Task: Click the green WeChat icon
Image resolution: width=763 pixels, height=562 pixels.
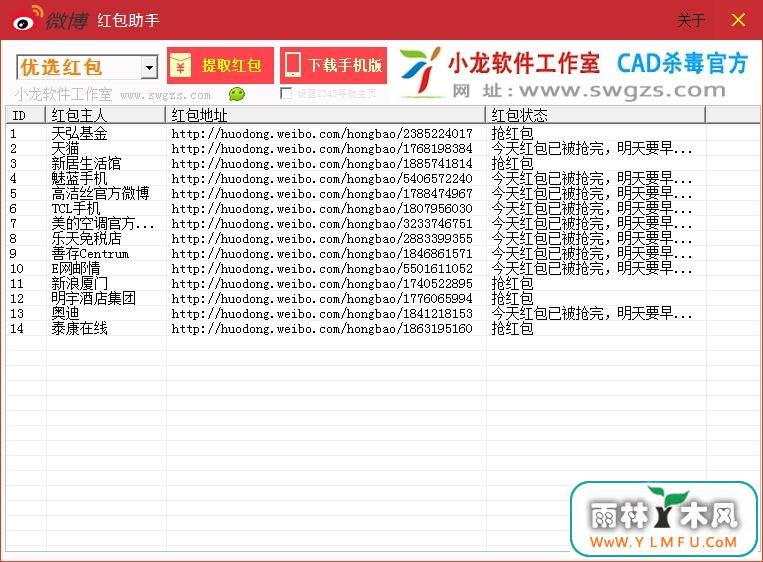Action: [237, 94]
